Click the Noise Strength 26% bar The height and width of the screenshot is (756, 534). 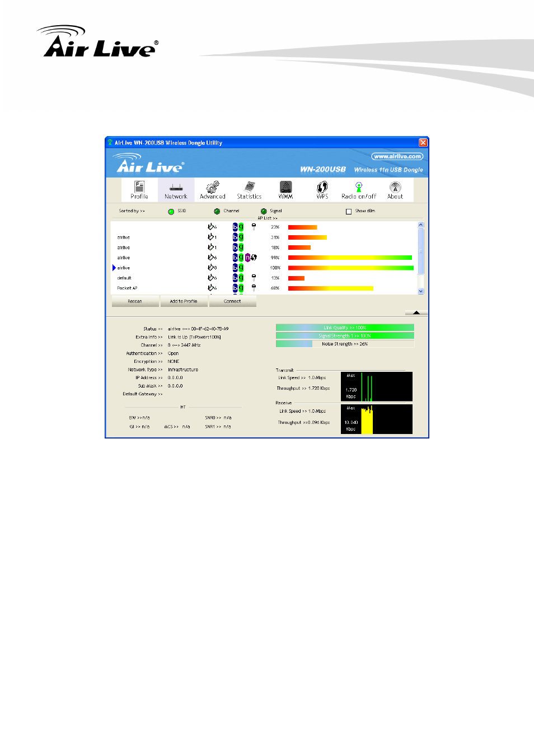[345, 344]
